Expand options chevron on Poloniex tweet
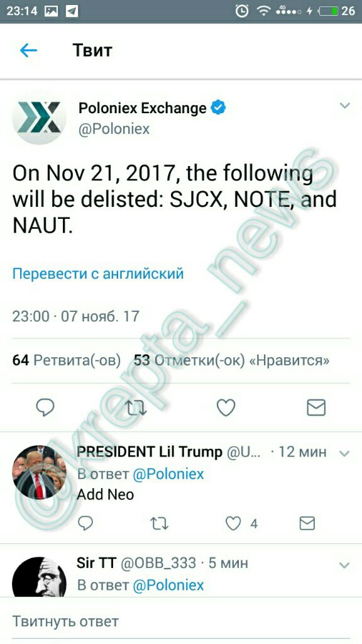 [345, 106]
